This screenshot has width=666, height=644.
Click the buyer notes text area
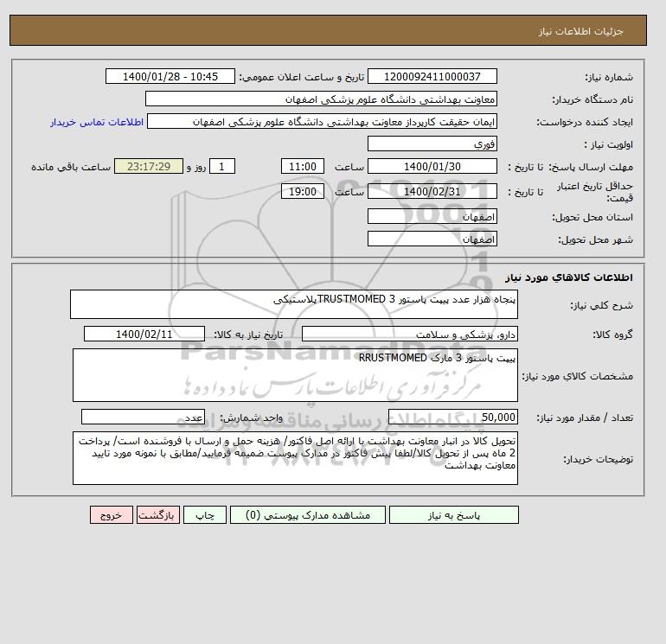(295, 458)
